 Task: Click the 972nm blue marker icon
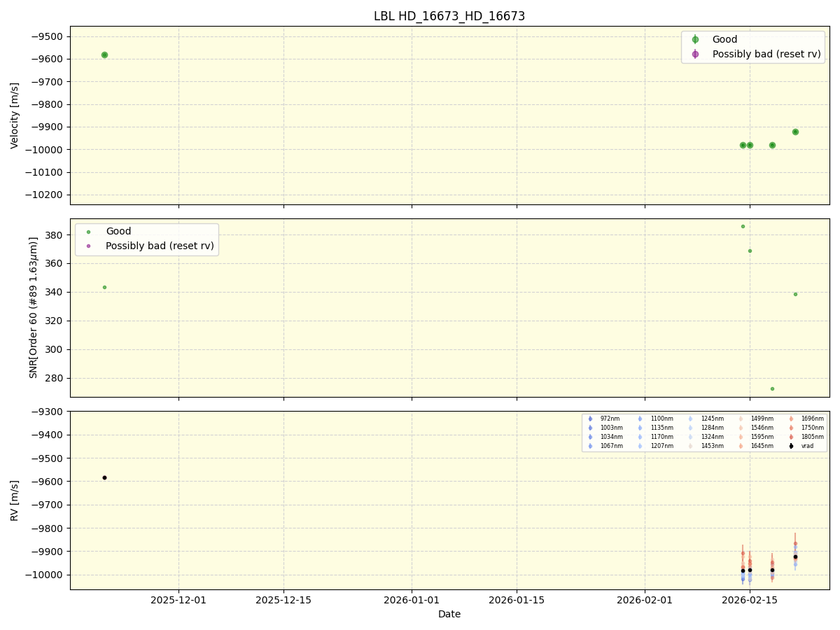590,419
